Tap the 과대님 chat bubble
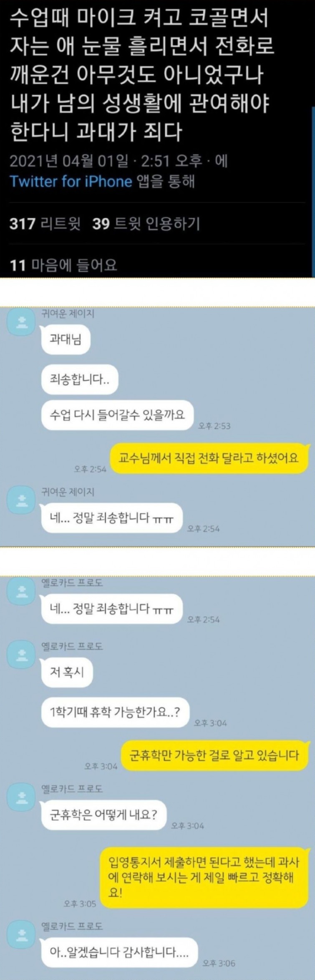The image size is (315, 980). (66, 338)
